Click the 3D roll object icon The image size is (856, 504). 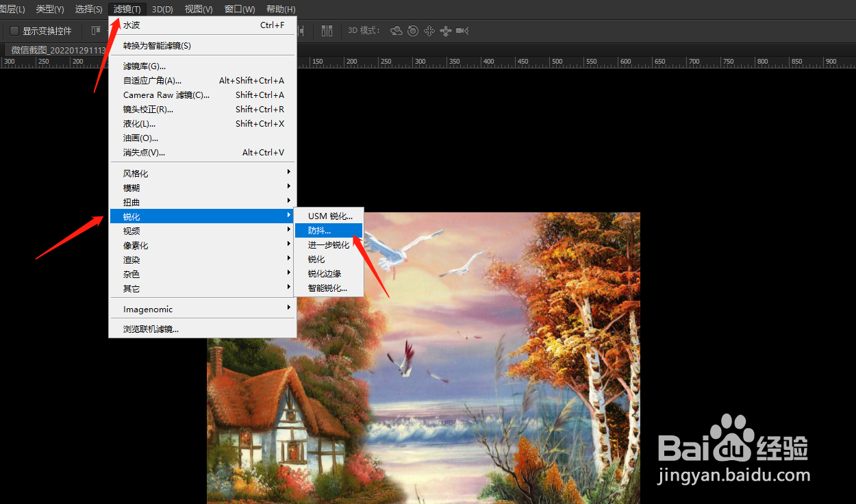pos(413,31)
